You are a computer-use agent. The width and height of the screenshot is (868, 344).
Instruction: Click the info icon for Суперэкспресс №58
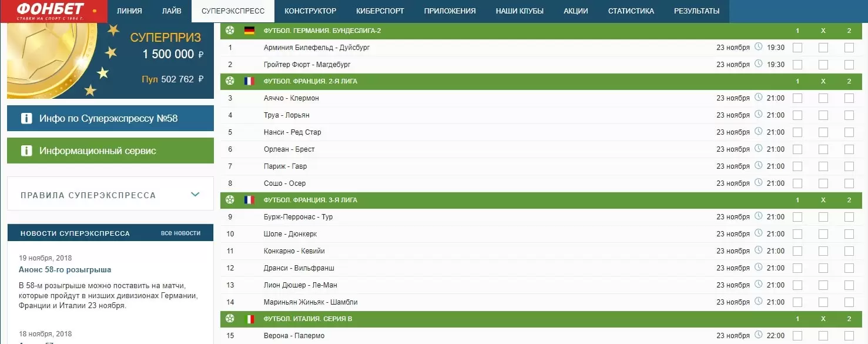click(x=26, y=119)
